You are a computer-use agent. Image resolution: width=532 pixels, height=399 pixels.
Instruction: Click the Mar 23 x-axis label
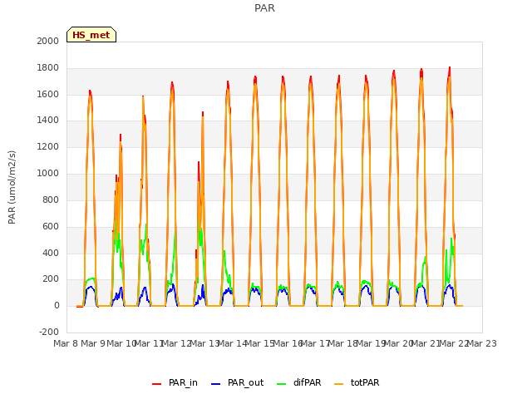pos(482,343)
